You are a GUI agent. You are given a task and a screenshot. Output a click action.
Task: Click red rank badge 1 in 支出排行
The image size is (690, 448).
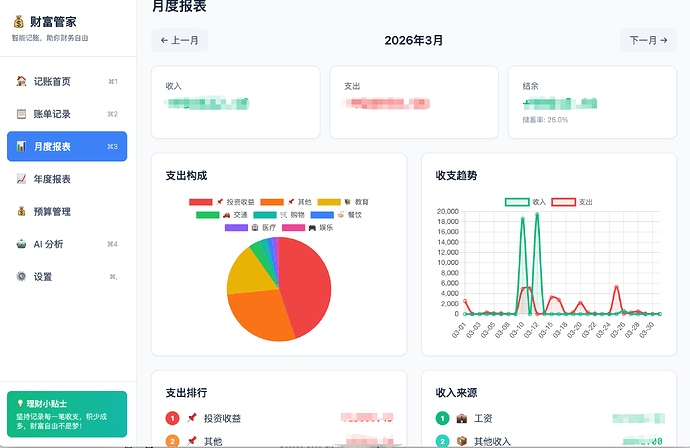pyautogui.click(x=172, y=418)
